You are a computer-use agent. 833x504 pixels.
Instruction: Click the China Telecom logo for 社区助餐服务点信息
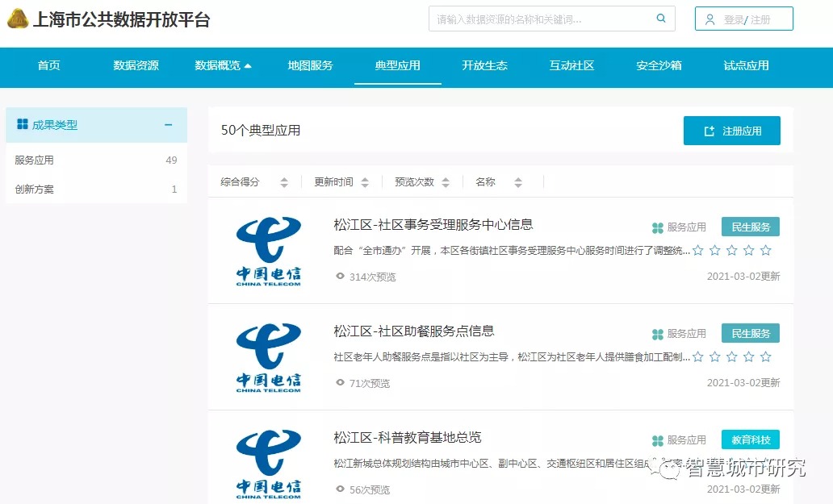point(268,357)
